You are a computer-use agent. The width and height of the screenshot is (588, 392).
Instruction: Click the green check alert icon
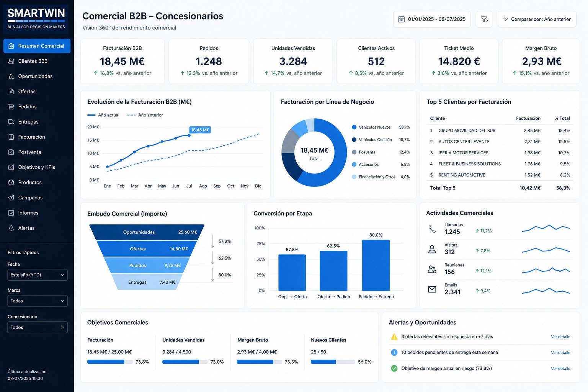(x=394, y=368)
